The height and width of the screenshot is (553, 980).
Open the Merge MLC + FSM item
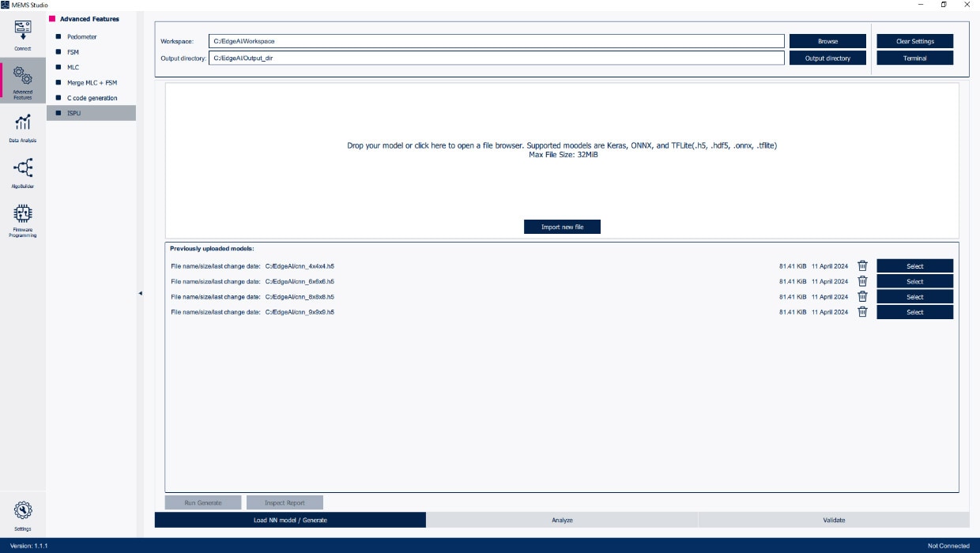pos(92,83)
